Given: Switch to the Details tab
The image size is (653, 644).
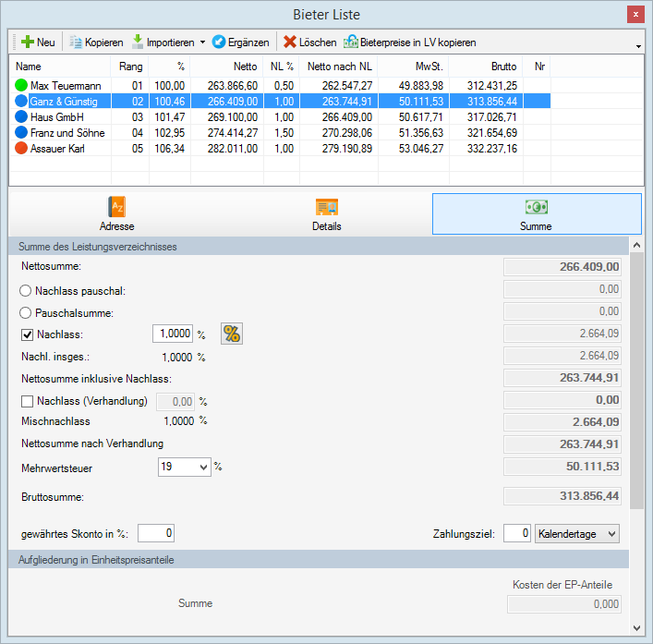Looking at the screenshot, I should [327, 214].
